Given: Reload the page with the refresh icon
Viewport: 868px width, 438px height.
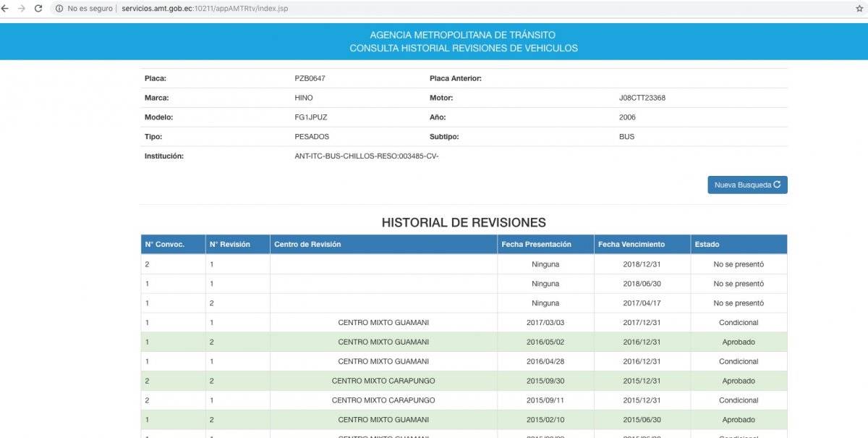Looking at the screenshot, I should coord(38,8).
